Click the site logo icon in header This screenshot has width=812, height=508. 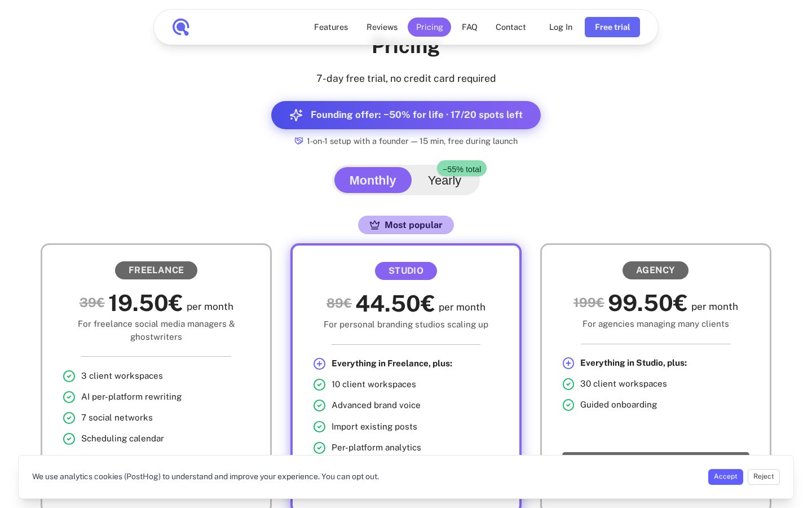pyautogui.click(x=181, y=27)
